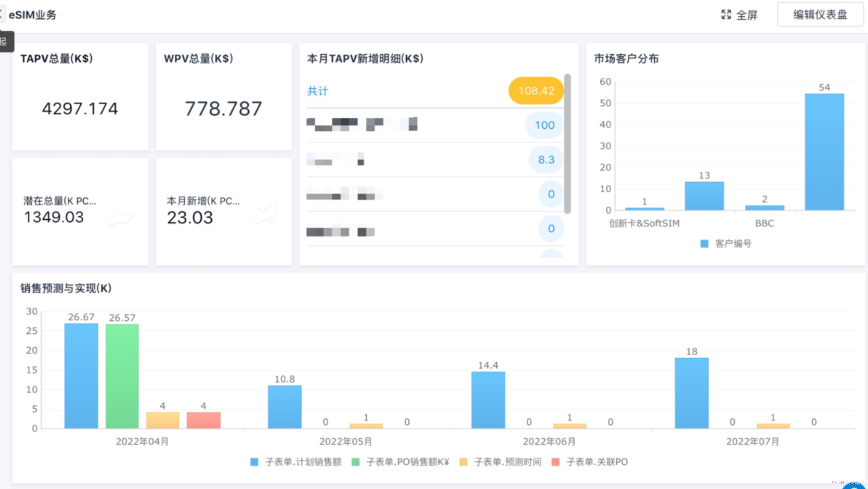Click the 8.3 value badge

546,159
